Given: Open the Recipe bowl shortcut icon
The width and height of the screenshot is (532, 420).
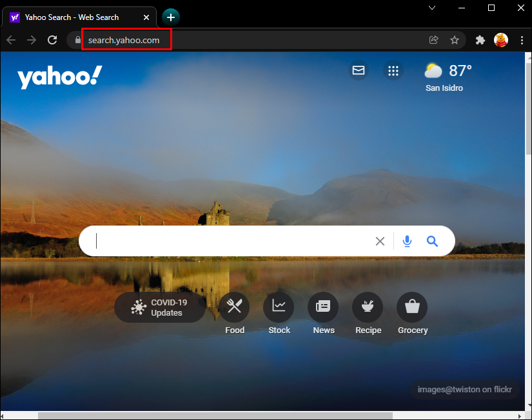Looking at the screenshot, I should 368,307.
